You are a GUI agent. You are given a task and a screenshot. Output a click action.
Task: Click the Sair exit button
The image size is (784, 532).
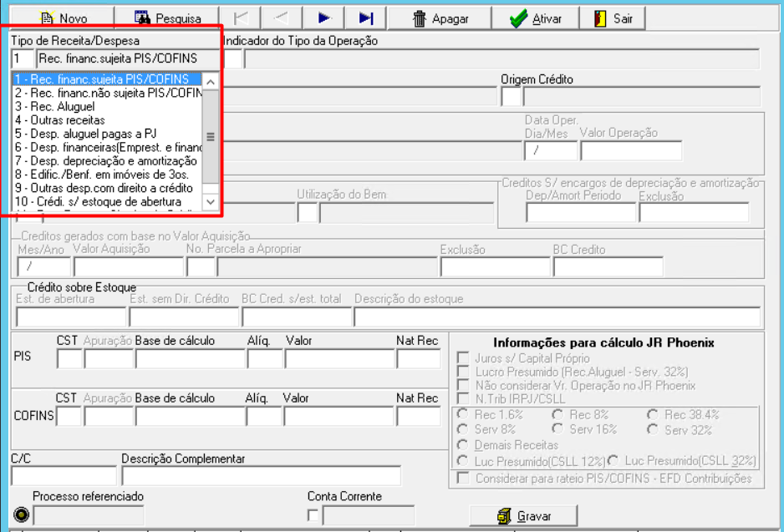pos(613,18)
